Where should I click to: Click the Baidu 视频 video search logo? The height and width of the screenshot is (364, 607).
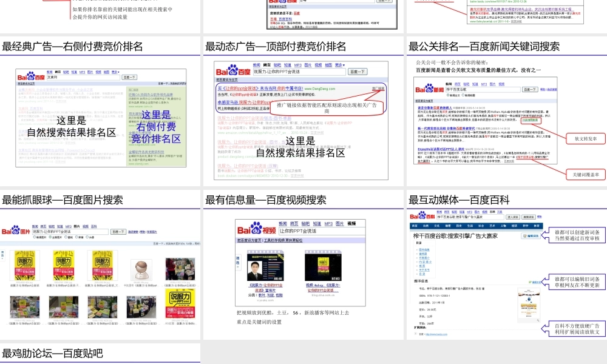pyautogui.click(x=257, y=229)
